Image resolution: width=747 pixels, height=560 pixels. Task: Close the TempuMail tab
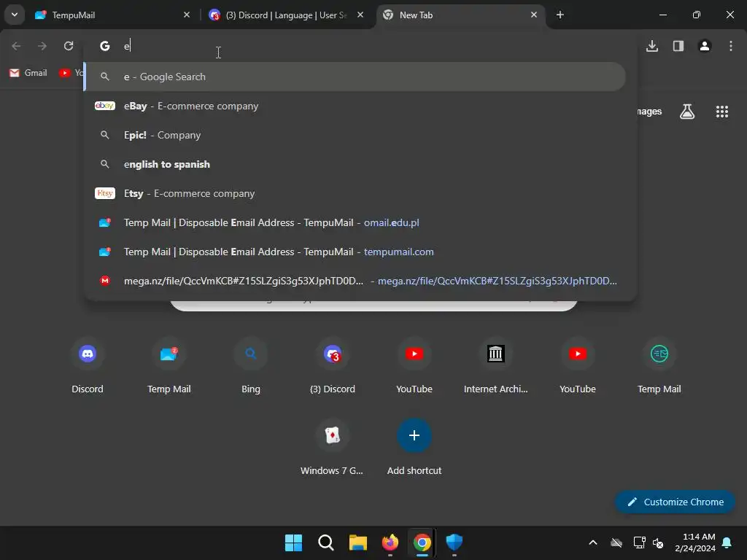pos(187,15)
